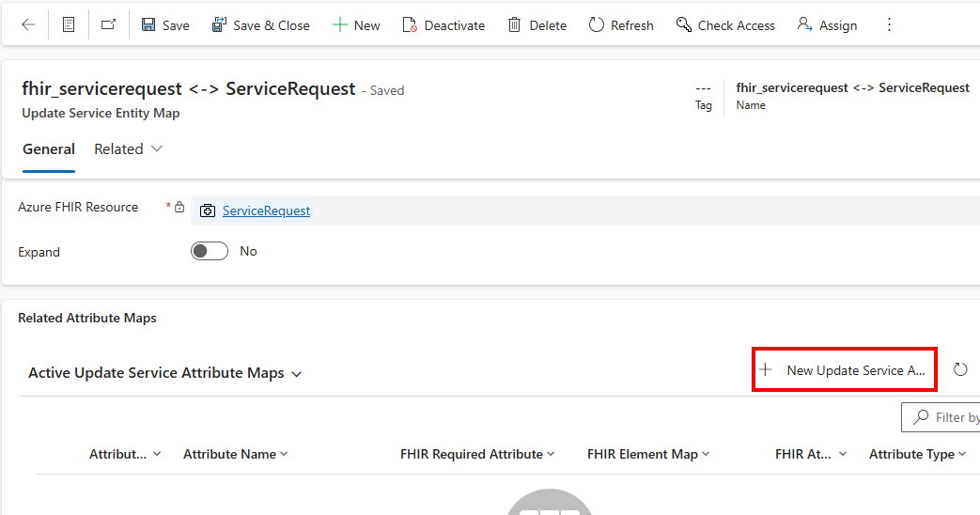Create a New record from toolbar

pyautogui.click(x=356, y=25)
